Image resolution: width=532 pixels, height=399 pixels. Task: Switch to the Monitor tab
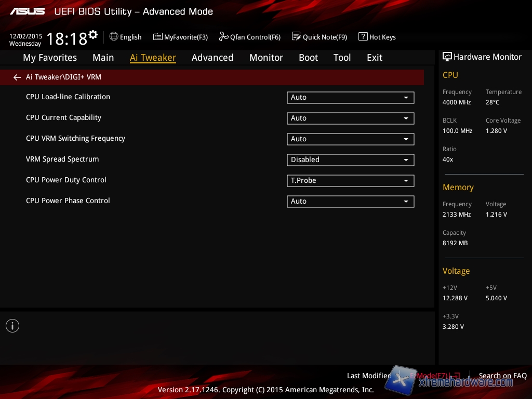266,58
